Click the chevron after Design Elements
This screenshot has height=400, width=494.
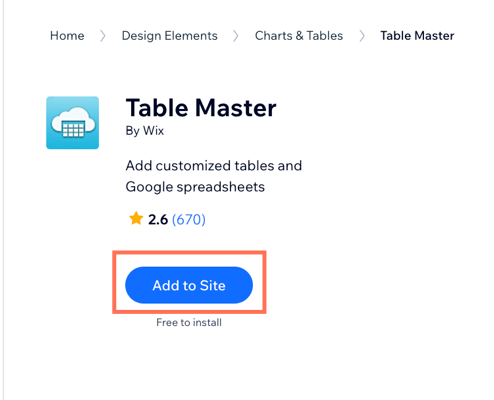236,36
